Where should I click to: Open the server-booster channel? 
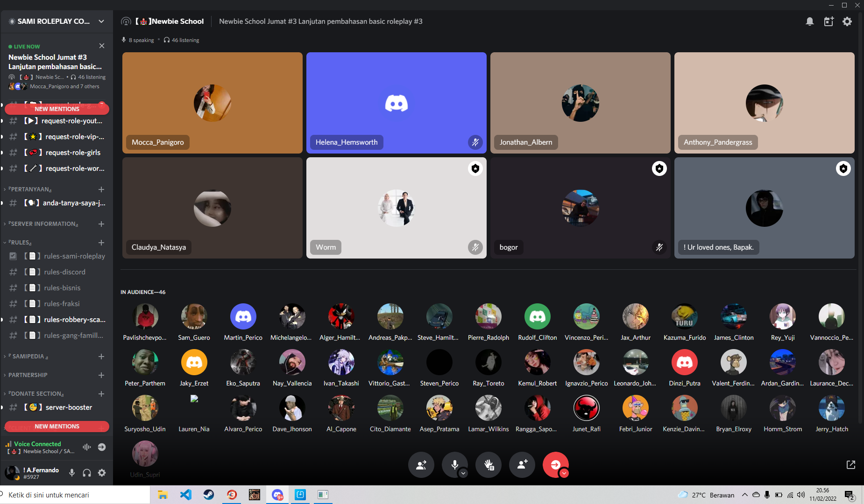click(x=57, y=407)
